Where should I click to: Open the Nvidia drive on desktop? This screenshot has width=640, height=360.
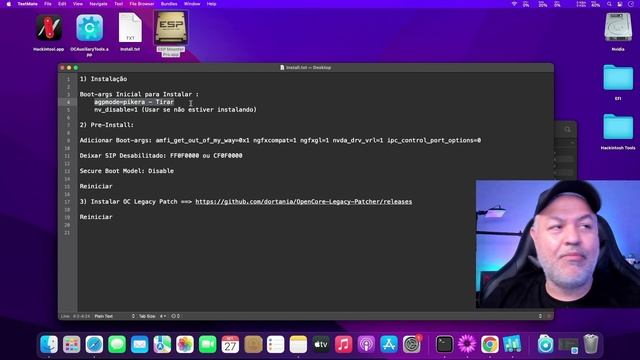click(618, 27)
